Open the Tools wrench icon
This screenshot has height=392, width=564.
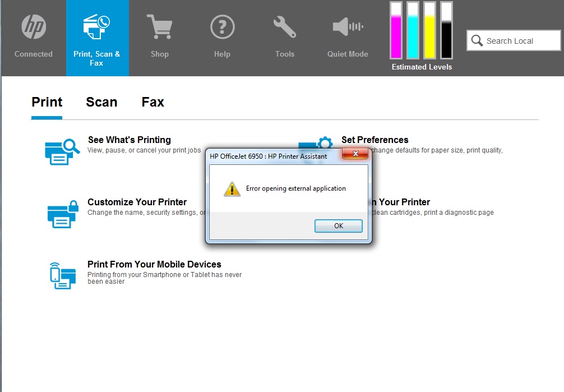(284, 27)
